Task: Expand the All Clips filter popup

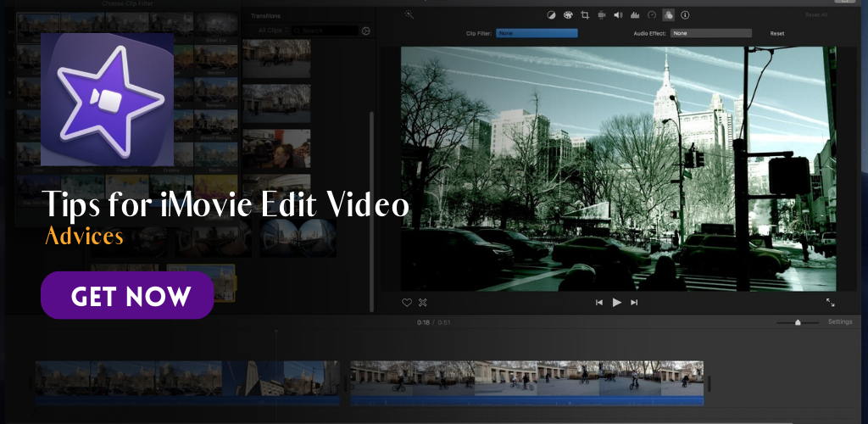Action: click(275, 31)
